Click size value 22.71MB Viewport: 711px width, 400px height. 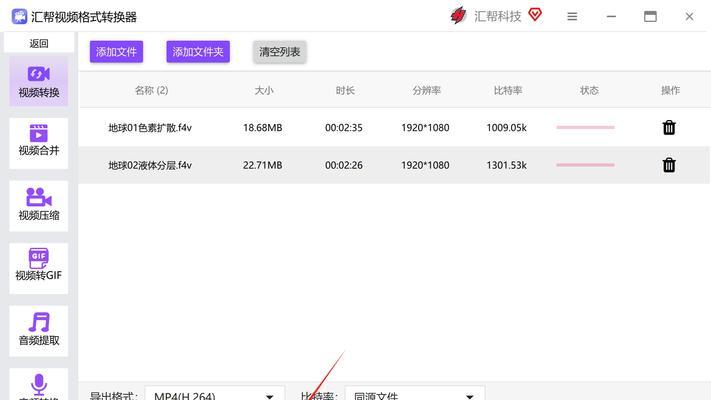pos(263,166)
